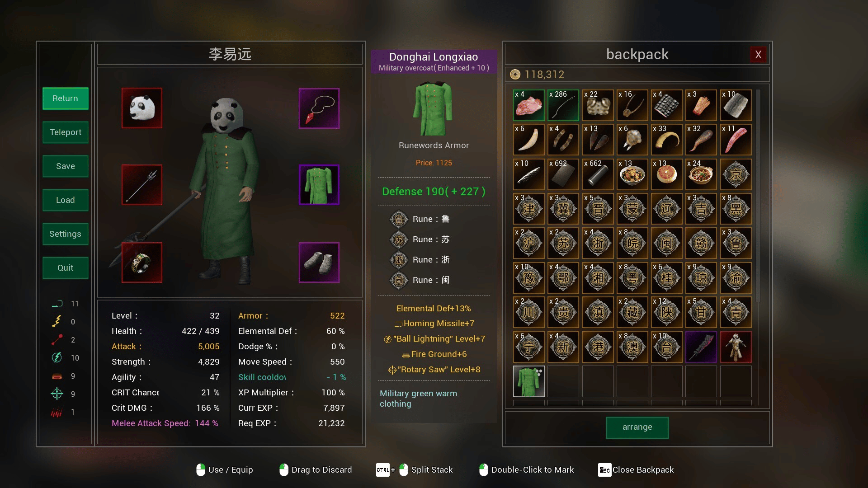Viewport: 868px width, 488px height.
Task: Click the Save button
Action: point(66,166)
